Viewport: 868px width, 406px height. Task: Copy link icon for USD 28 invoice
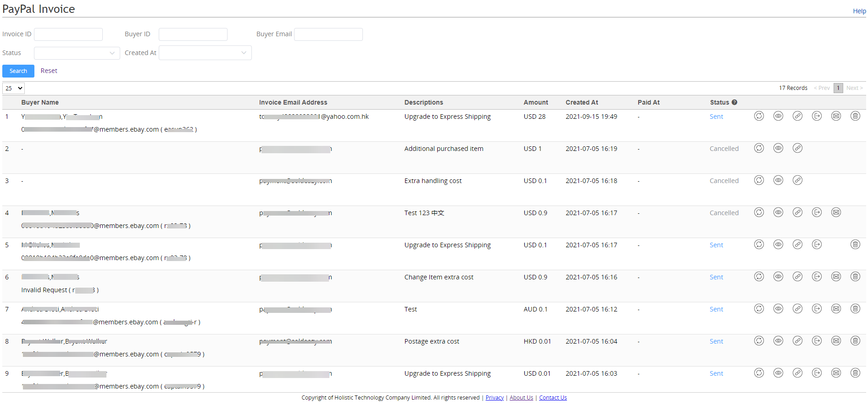pos(798,116)
